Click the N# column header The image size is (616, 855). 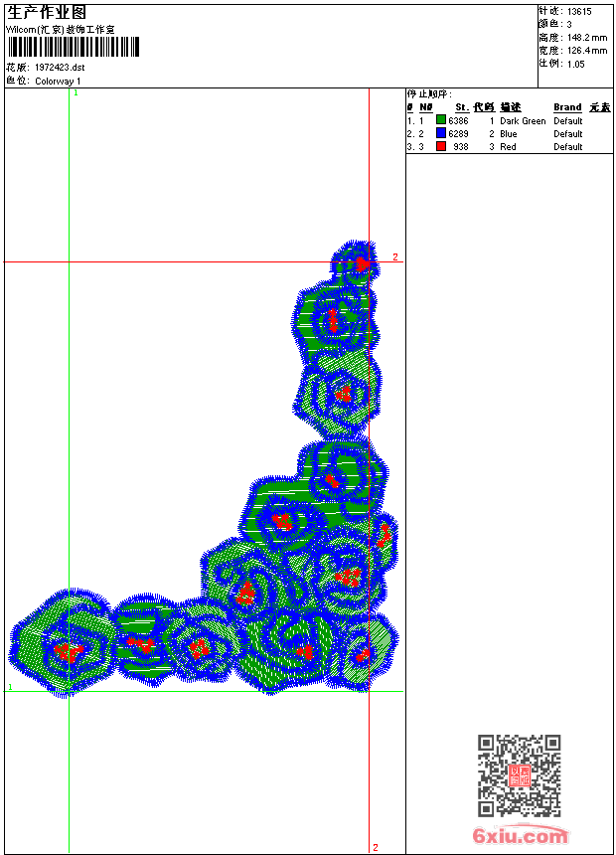click(x=426, y=107)
